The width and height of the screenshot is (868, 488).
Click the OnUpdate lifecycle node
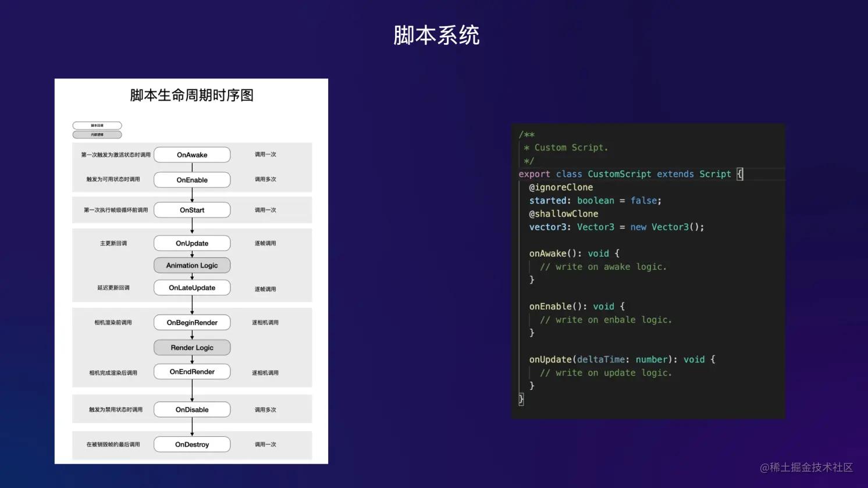click(192, 243)
